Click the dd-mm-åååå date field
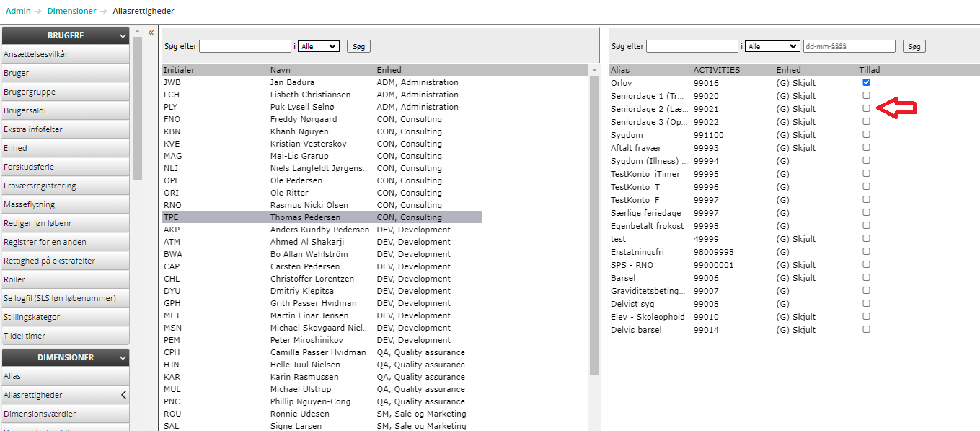The height and width of the screenshot is (431, 980). pos(849,46)
